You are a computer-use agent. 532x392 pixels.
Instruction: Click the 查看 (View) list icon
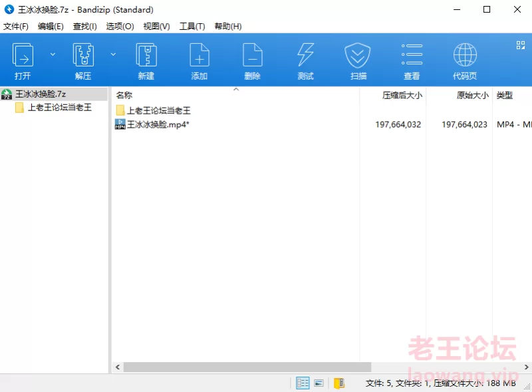[x=412, y=61]
